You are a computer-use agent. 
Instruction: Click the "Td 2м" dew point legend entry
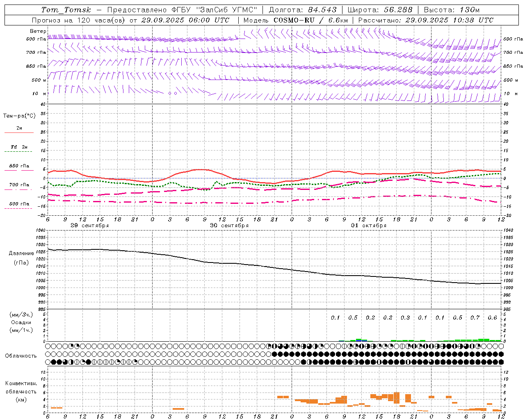coord(19,147)
